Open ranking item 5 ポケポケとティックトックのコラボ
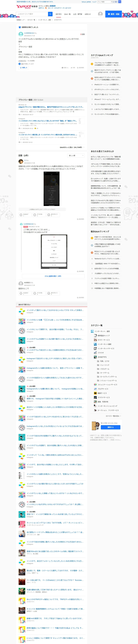Image resolution: width=138 pixels, height=644 pixels. 107,90
